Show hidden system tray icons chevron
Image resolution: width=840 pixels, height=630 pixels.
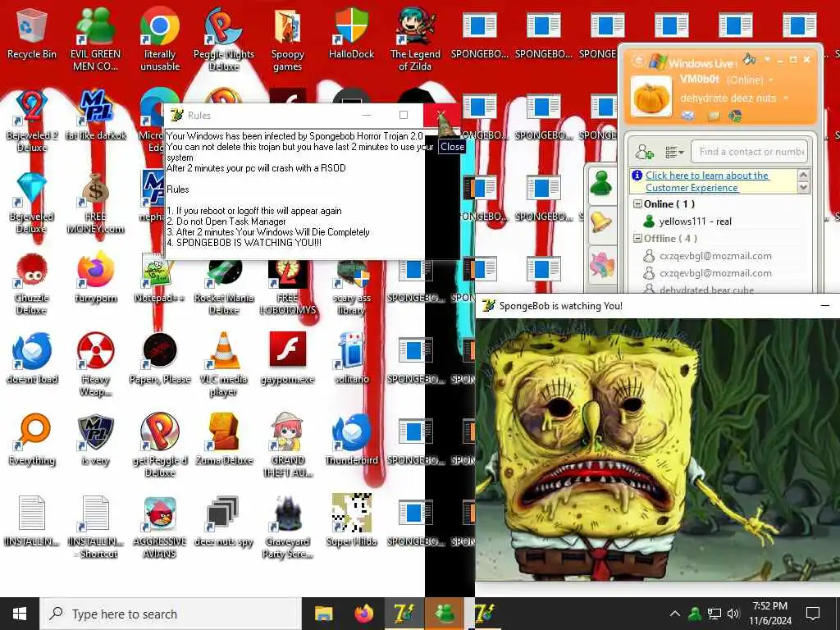point(675,614)
